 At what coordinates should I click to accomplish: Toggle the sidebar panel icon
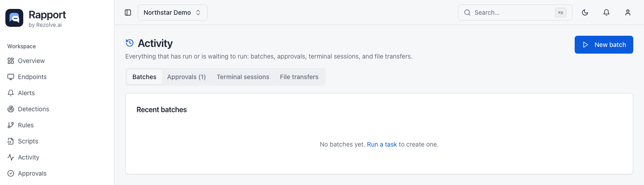[x=128, y=13]
